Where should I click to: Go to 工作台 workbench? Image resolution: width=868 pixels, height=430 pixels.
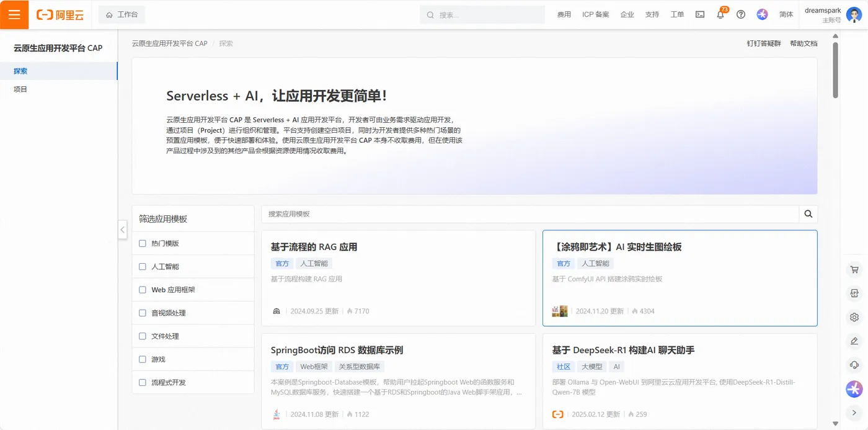122,14
